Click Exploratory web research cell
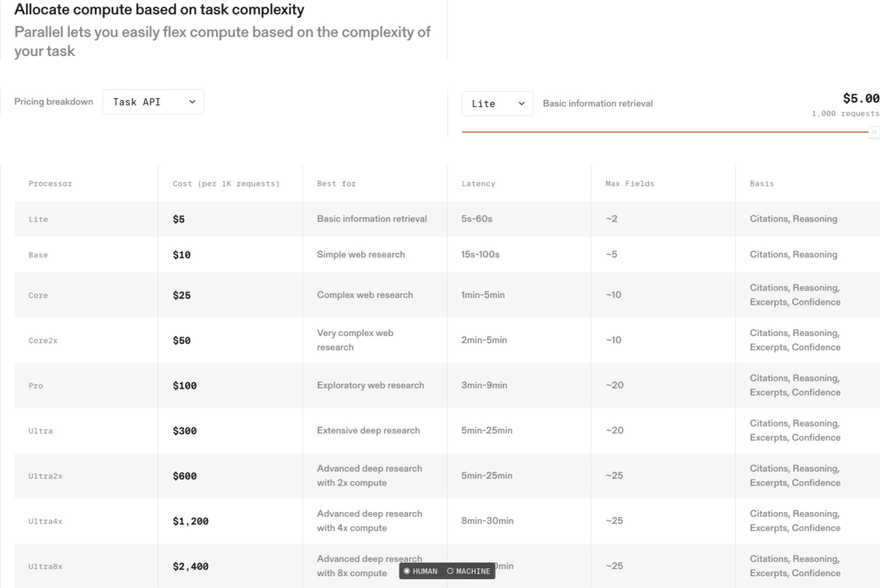The width and height of the screenshot is (880, 588). point(370,385)
